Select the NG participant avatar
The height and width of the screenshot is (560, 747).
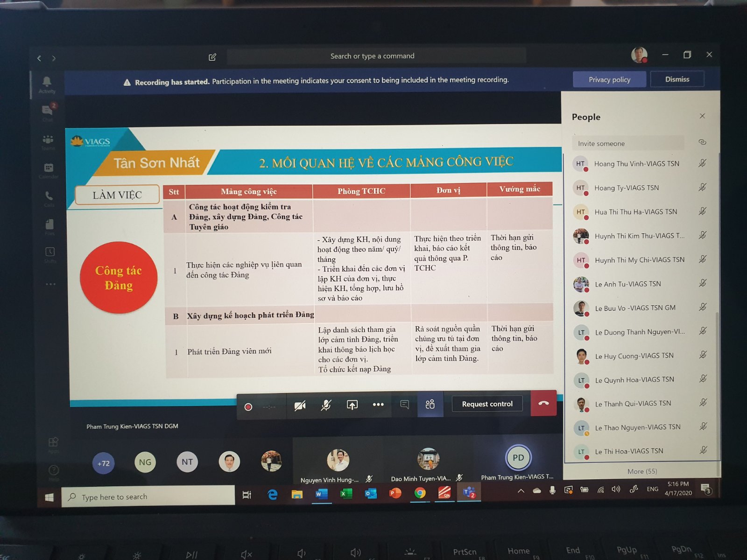[145, 462]
